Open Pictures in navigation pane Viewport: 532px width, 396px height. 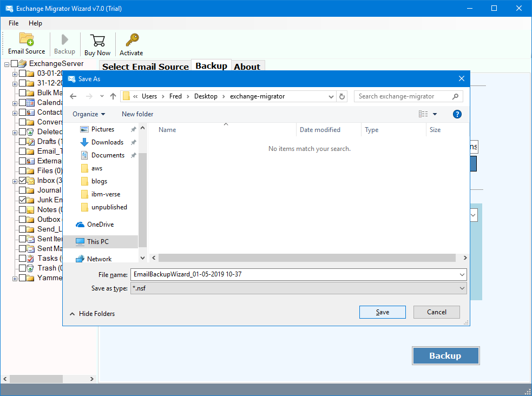[x=102, y=129]
